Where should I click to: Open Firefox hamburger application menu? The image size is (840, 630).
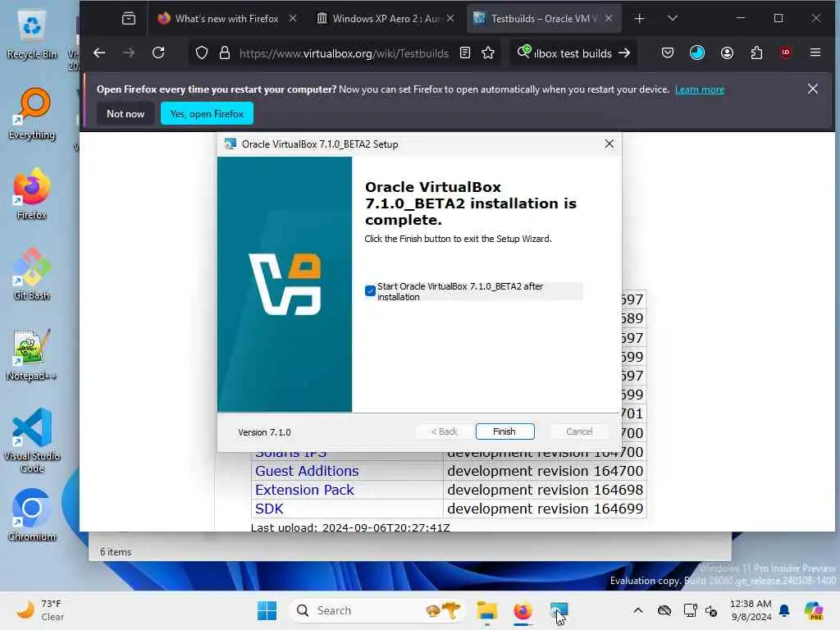pyautogui.click(x=815, y=53)
